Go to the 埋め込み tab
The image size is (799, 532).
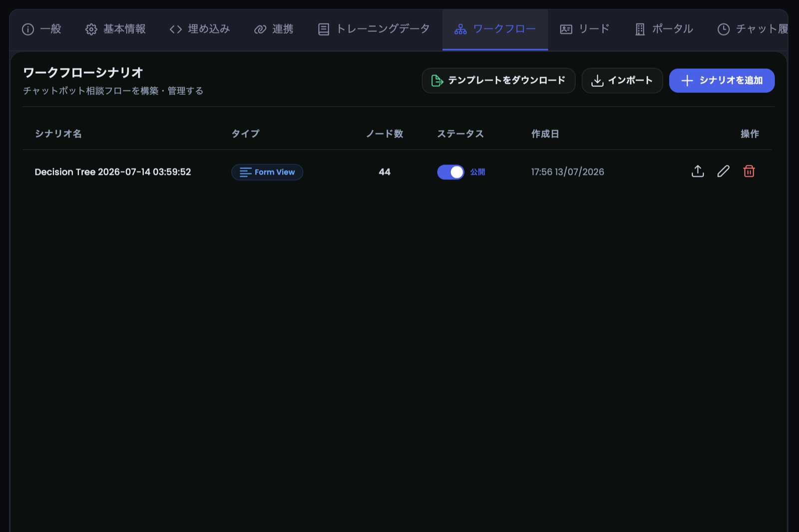point(200,29)
